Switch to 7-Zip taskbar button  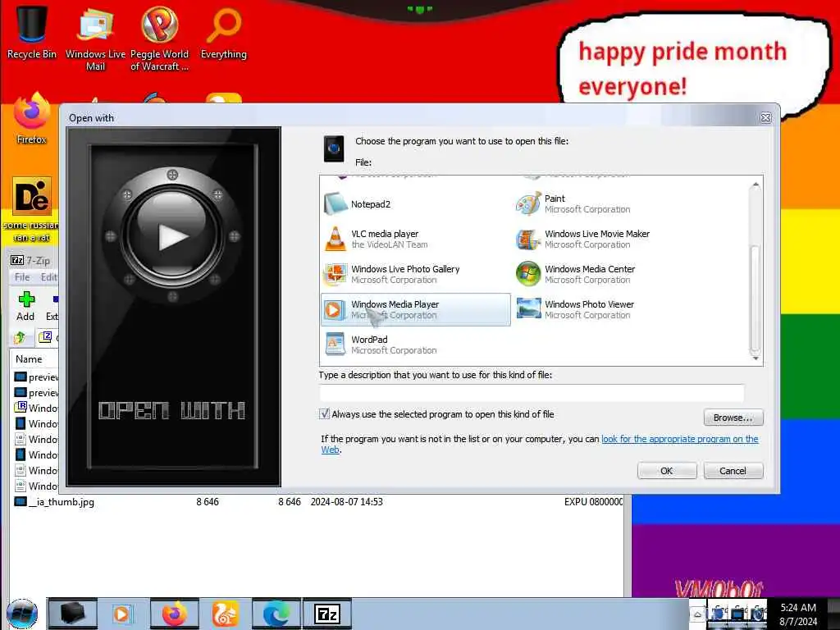(326, 614)
